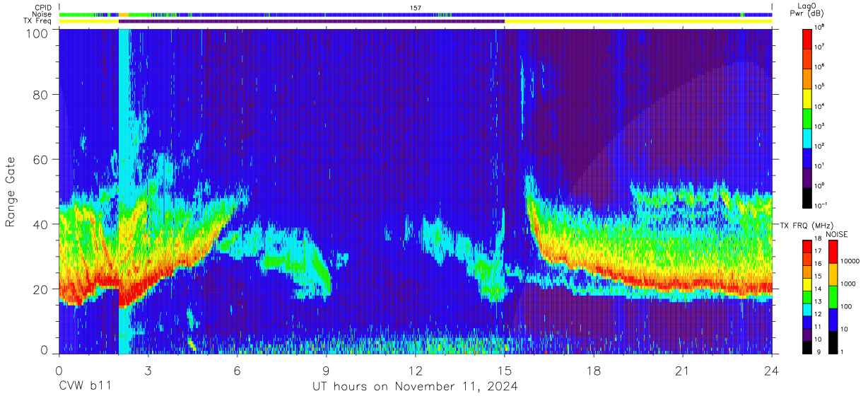This screenshot has height=401, width=868.
Task: Click the 10000 label in NOISE legend
Action: click(852, 262)
